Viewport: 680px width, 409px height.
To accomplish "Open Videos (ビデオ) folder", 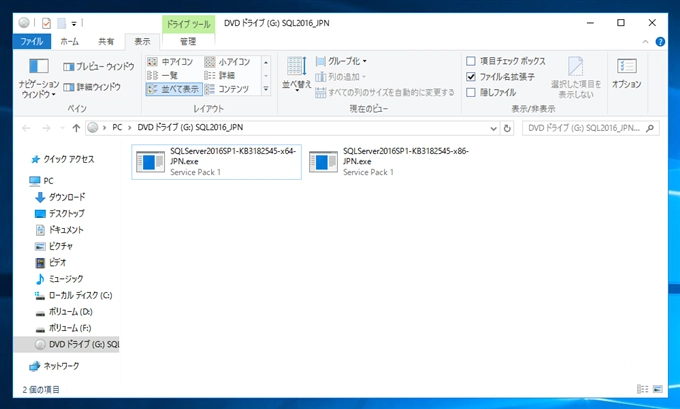I will tap(51, 262).
